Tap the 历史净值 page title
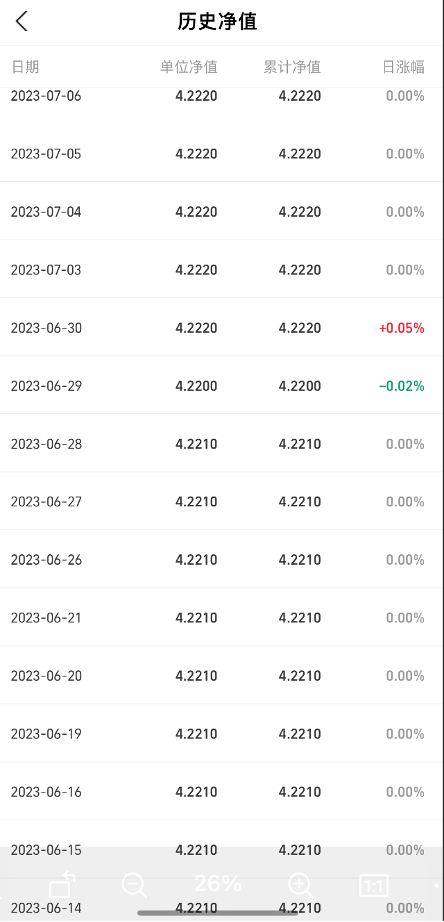444x922 pixels. pos(218,22)
